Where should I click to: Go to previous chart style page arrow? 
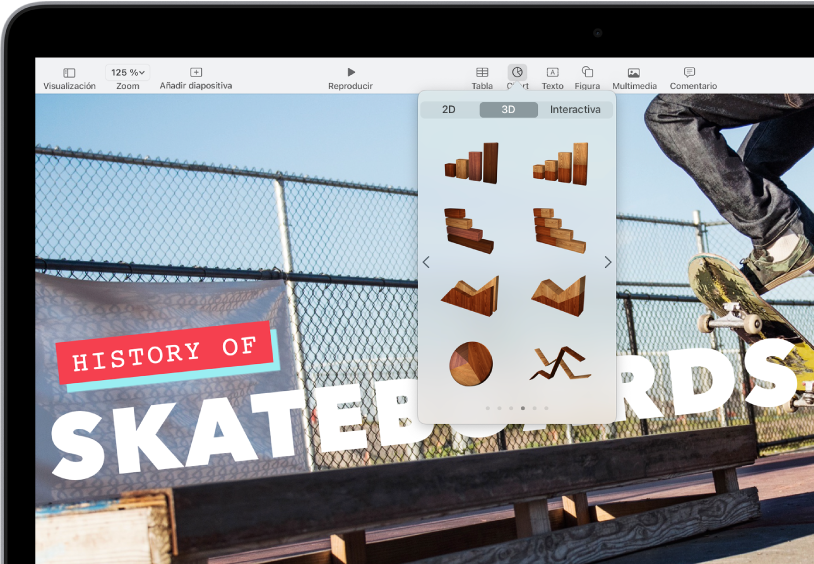click(426, 262)
